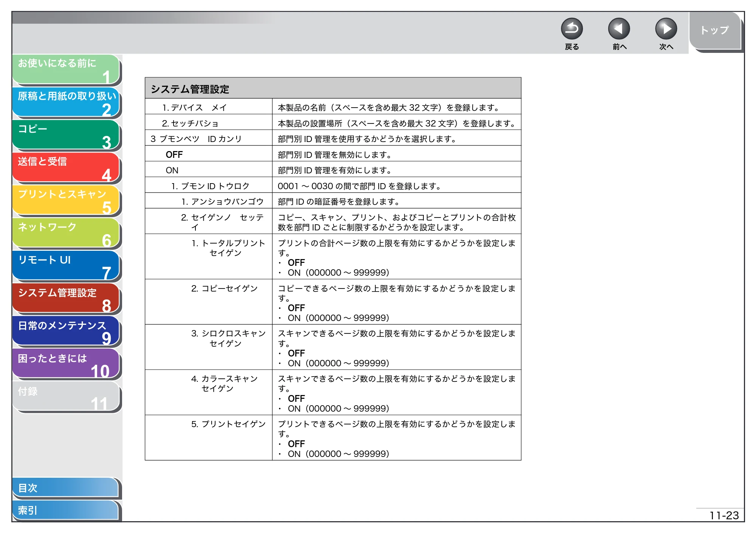Open chapter 9 日常のメンテナンス tab
Viewport: 756px width, 534px height.
click(x=66, y=331)
